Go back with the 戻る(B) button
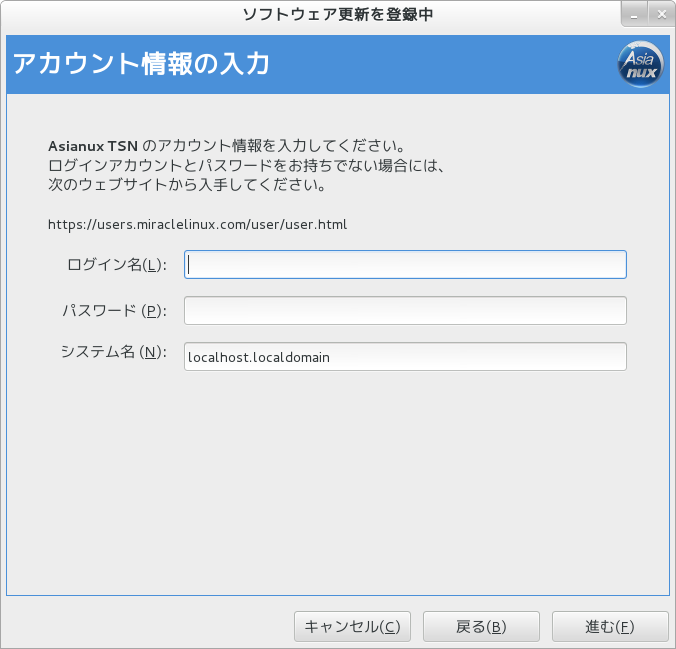Screen dimensions: 676x649 point(481,627)
